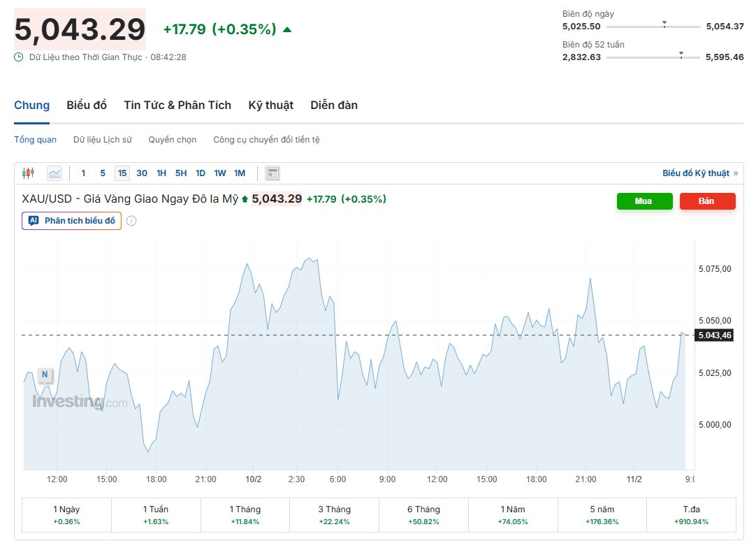Select the 1-minute chart interval
This screenshot has width=756, height=550.
(84, 173)
